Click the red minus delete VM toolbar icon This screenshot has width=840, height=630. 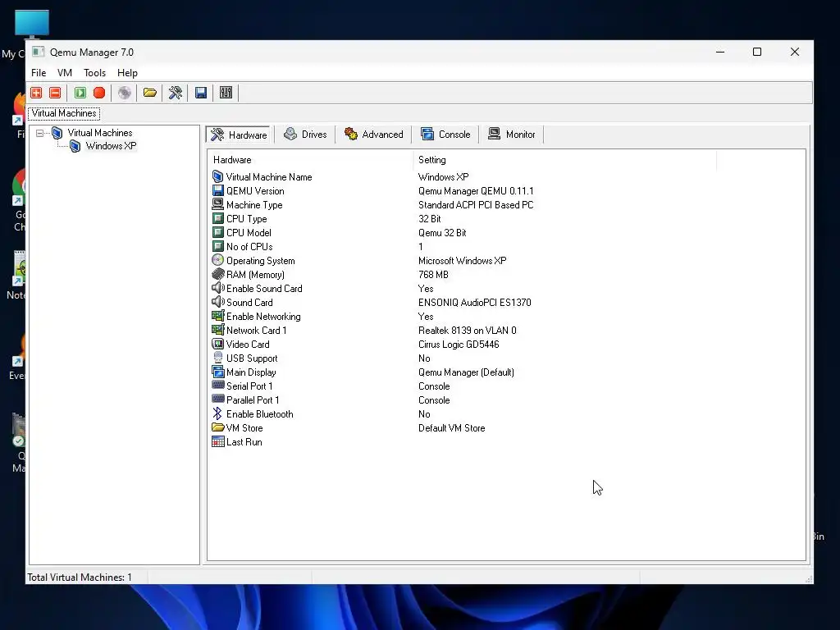(55, 93)
